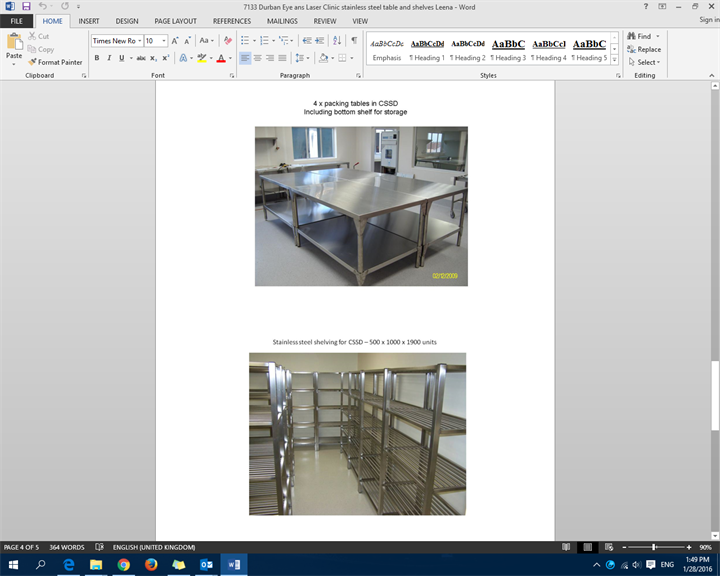The width and height of the screenshot is (720, 576).
Task: Click Save icon in quick access toolbar
Action: click(x=26, y=6)
